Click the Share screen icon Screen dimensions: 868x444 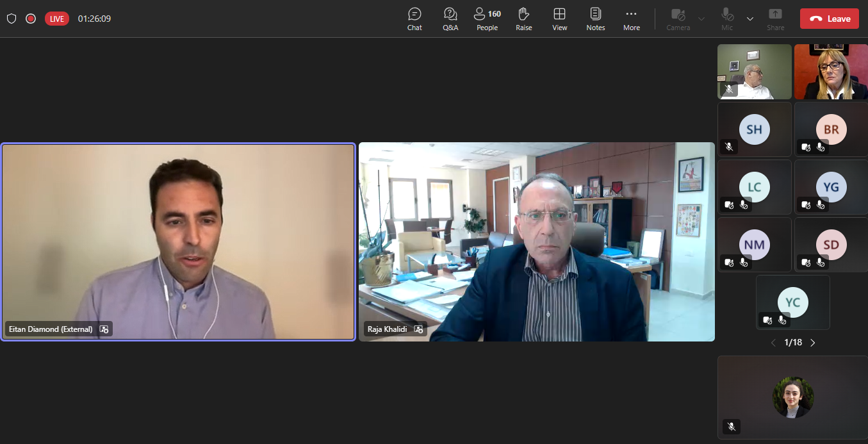point(775,19)
